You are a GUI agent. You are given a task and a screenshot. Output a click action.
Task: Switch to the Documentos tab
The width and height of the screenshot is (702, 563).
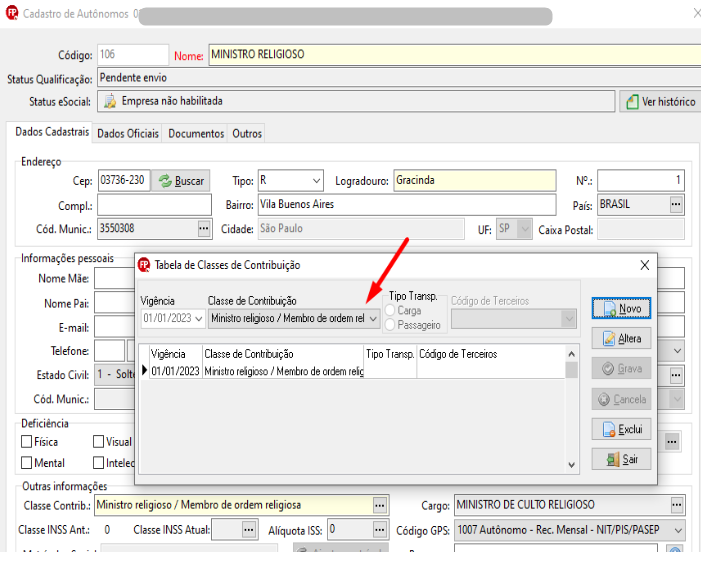pos(196,133)
